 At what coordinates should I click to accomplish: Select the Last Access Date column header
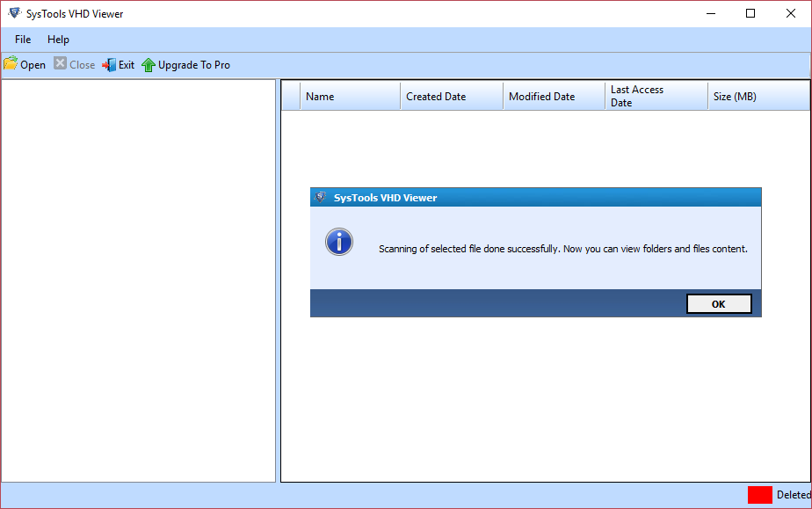coord(656,97)
